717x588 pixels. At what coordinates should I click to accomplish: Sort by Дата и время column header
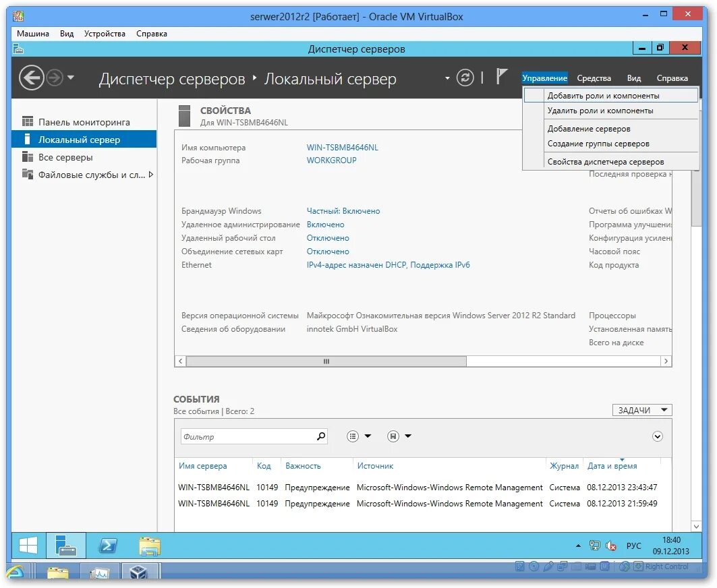(x=612, y=466)
